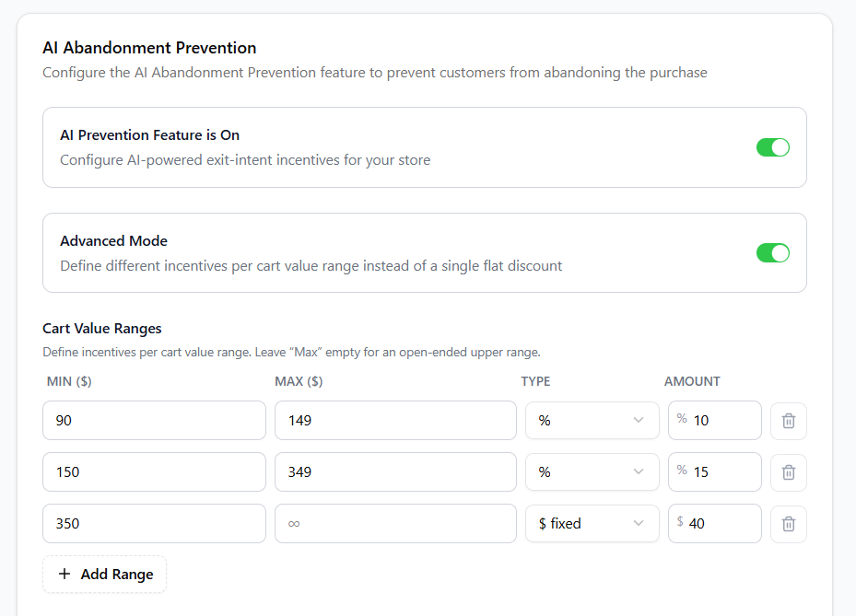Viewport: 856px width, 616px height.
Task: Select the 'Cart Value Ranges' heading
Action: 102,329
